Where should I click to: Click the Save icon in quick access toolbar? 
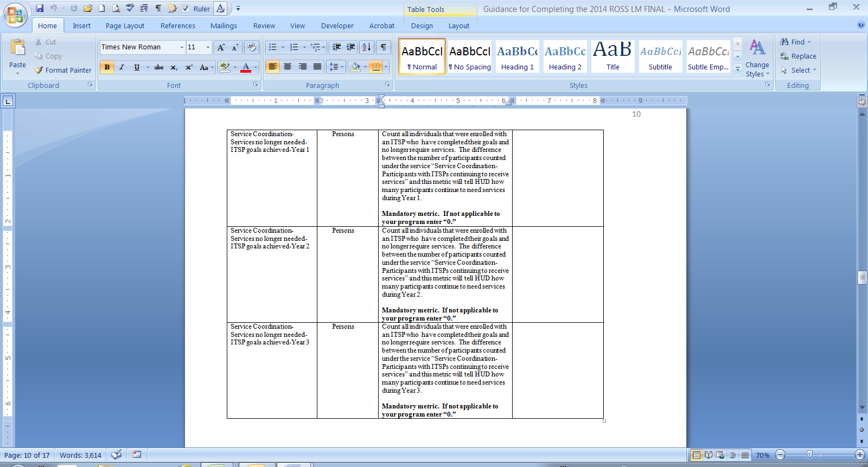pos(40,8)
